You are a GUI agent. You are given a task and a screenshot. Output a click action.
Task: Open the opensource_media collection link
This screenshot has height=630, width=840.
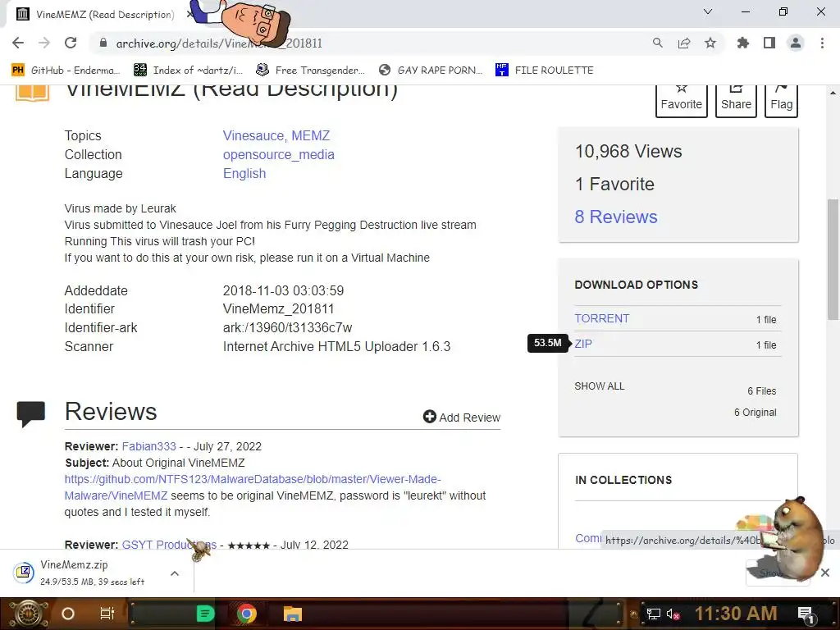tap(279, 154)
